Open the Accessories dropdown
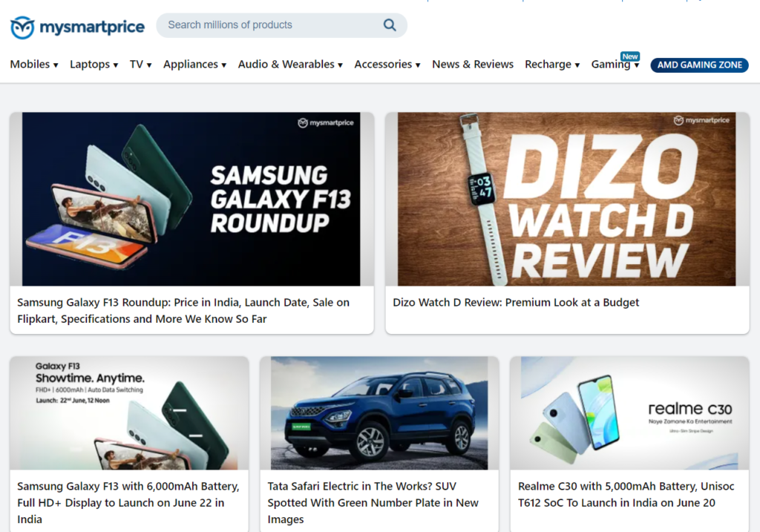 pyautogui.click(x=387, y=65)
